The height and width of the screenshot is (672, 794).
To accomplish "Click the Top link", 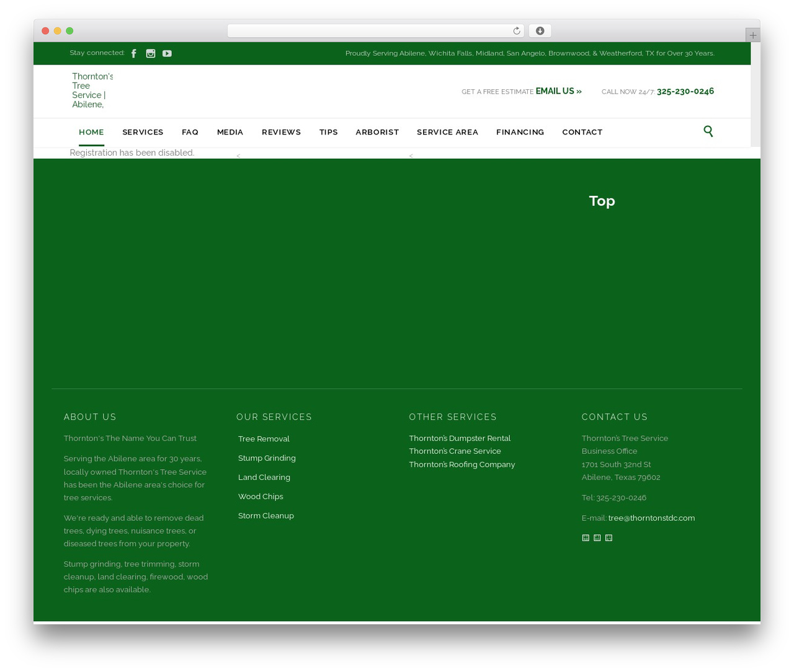I will tap(602, 201).
